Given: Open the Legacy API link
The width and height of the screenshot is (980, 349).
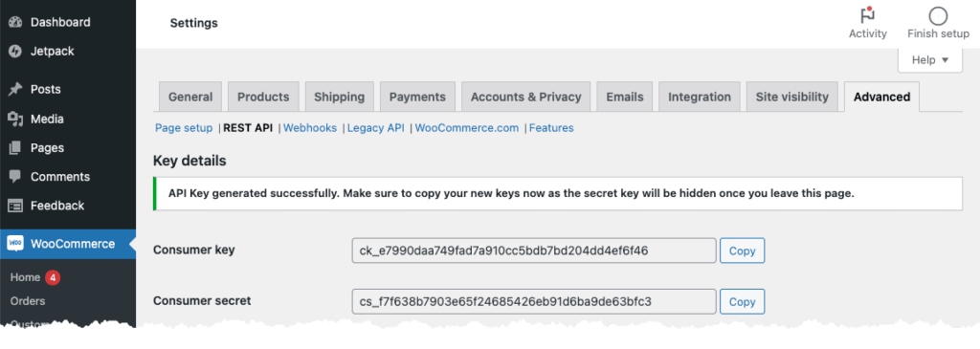Looking at the screenshot, I should tap(376, 128).
